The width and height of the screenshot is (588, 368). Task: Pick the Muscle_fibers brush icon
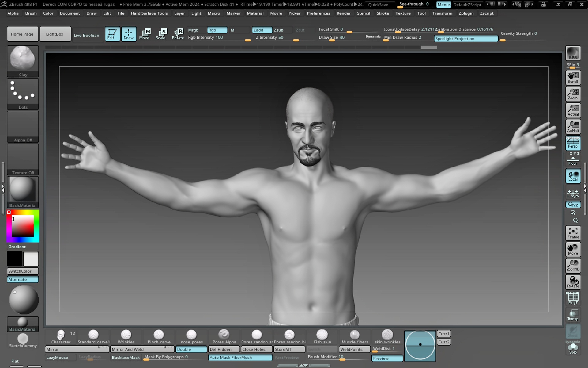[355, 337]
